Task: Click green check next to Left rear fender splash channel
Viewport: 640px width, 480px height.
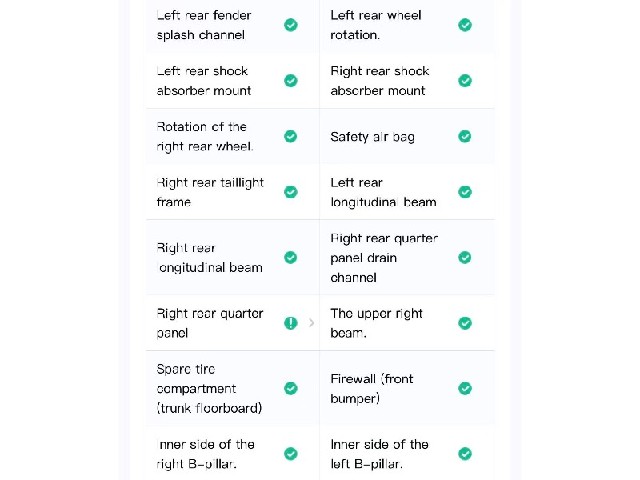Action: pos(291,25)
